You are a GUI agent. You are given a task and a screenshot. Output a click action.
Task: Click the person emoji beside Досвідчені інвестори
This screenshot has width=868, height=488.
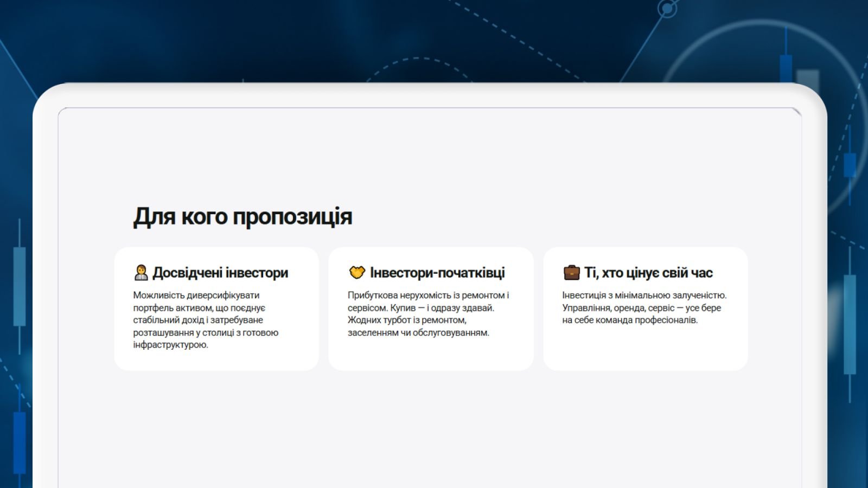click(x=141, y=272)
